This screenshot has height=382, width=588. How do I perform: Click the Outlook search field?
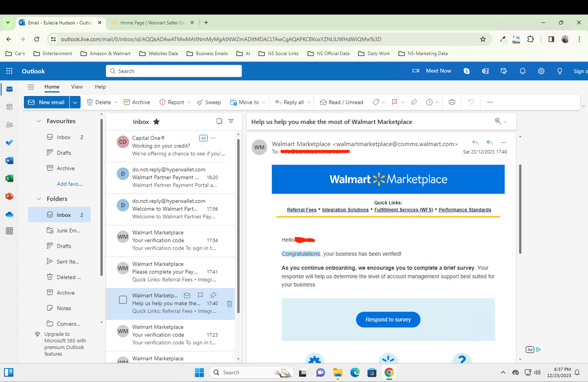click(x=174, y=71)
